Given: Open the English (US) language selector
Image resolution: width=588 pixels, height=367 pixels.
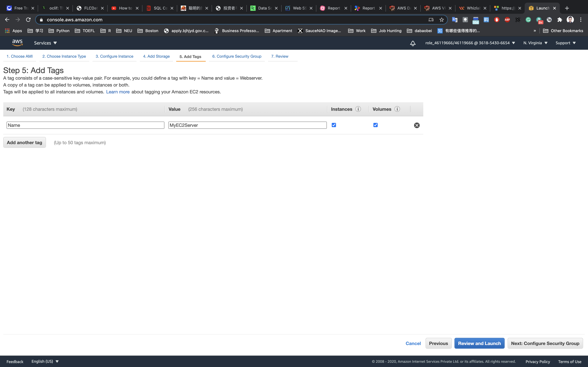Looking at the screenshot, I should pyautogui.click(x=45, y=361).
